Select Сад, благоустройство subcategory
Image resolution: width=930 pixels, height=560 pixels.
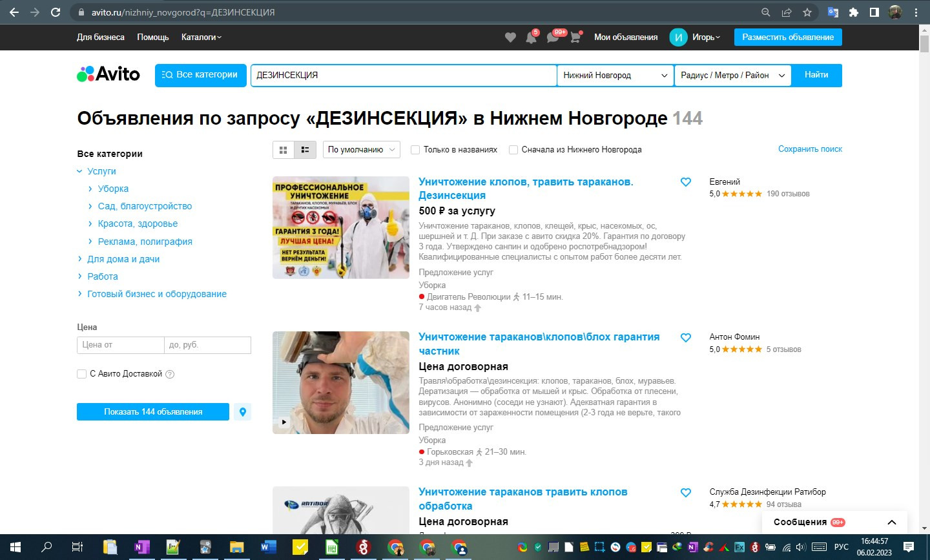point(145,206)
